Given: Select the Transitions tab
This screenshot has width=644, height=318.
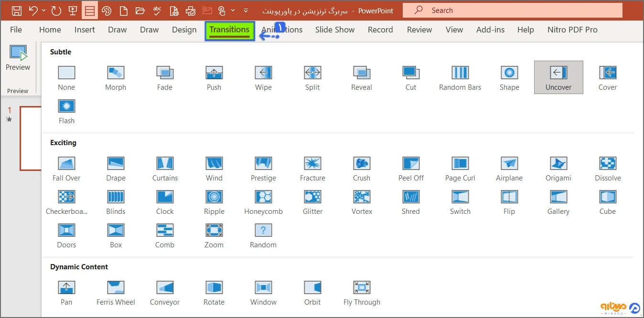Looking at the screenshot, I should (x=229, y=30).
